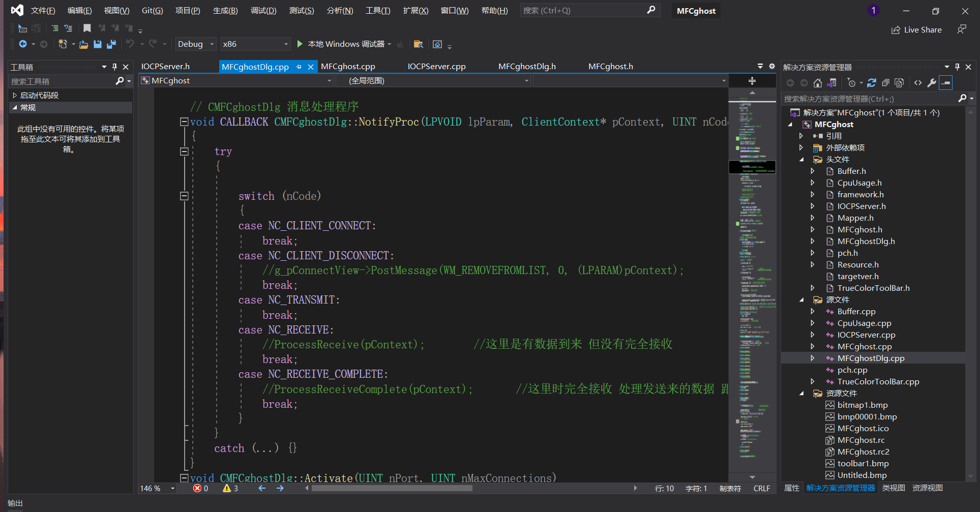Click the Home icon in Solution Explorer
The width and height of the screenshot is (980, 512).
pyautogui.click(x=818, y=83)
